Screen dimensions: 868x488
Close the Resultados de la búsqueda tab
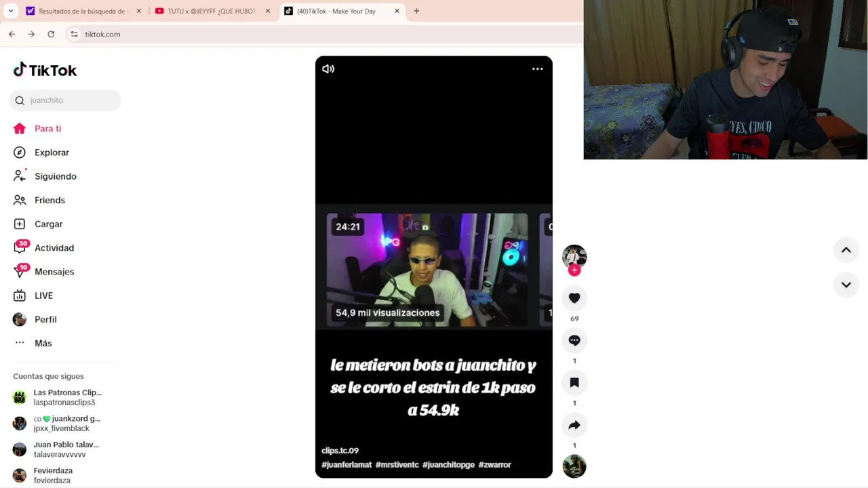pos(139,11)
